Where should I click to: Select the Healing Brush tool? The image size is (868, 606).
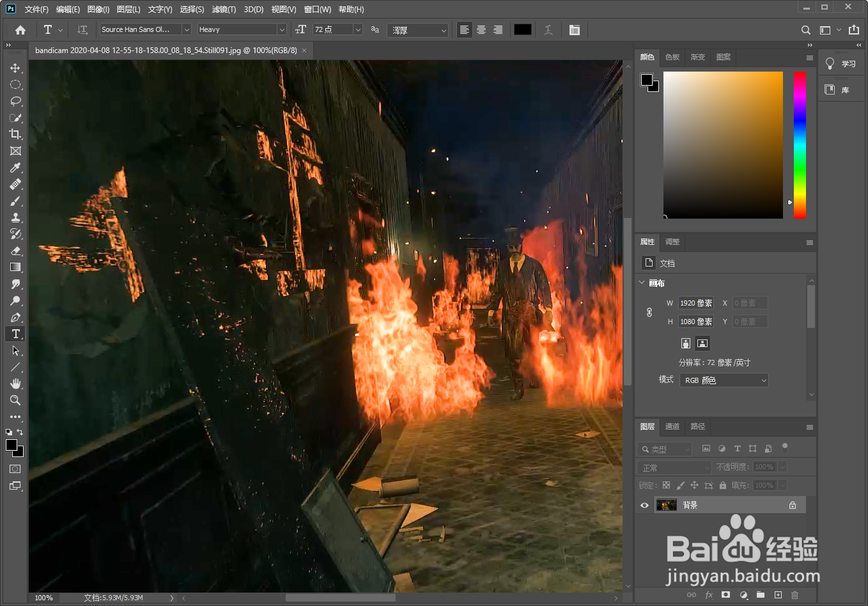[x=15, y=184]
